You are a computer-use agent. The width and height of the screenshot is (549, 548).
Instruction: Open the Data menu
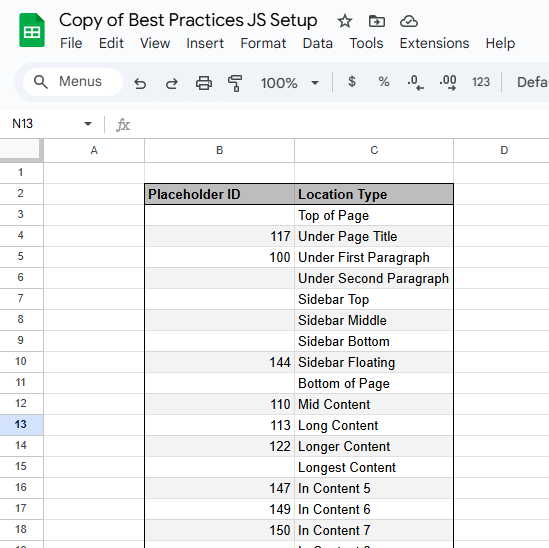(x=318, y=43)
